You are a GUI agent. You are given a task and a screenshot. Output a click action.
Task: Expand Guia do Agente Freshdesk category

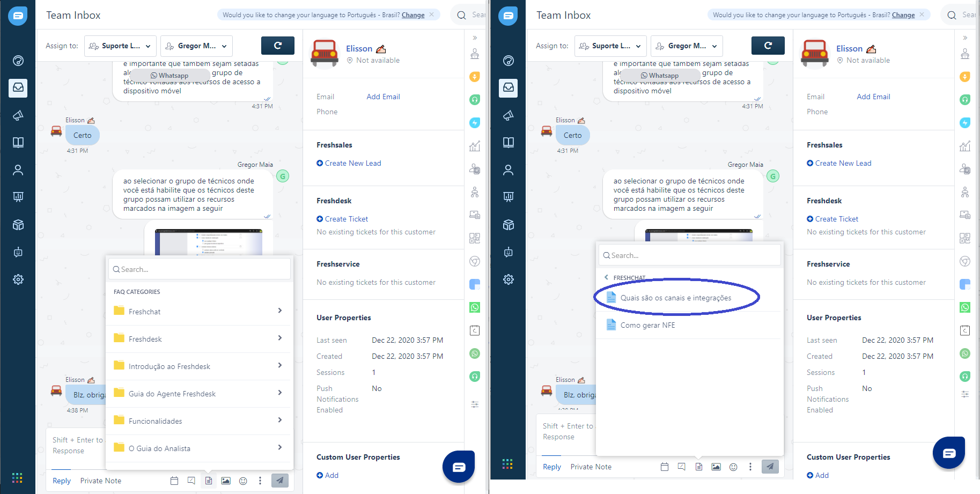[x=199, y=394]
